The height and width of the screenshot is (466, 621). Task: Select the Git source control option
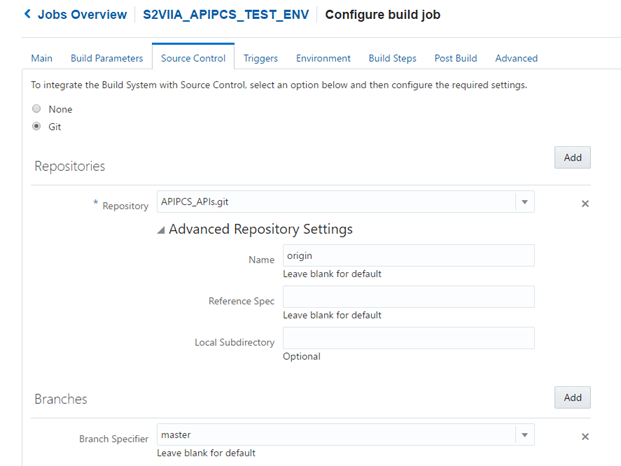pos(37,127)
